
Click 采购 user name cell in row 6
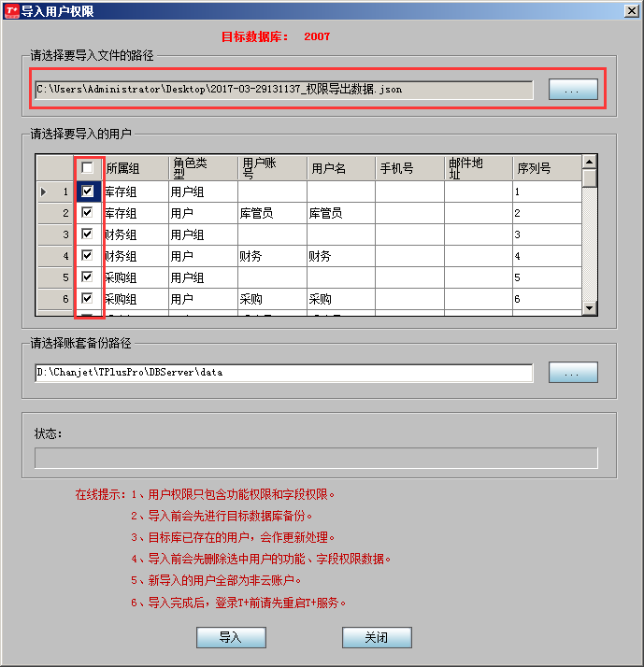[x=341, y=299]
